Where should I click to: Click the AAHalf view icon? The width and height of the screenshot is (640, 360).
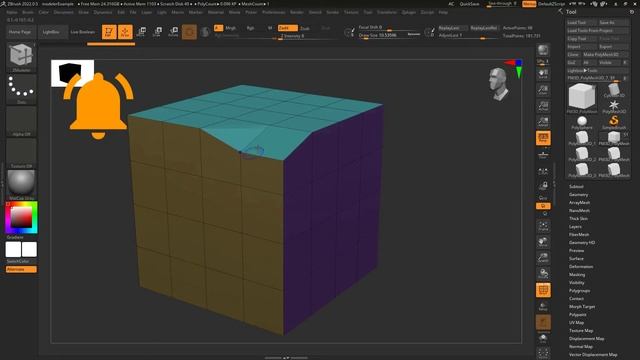543,122
